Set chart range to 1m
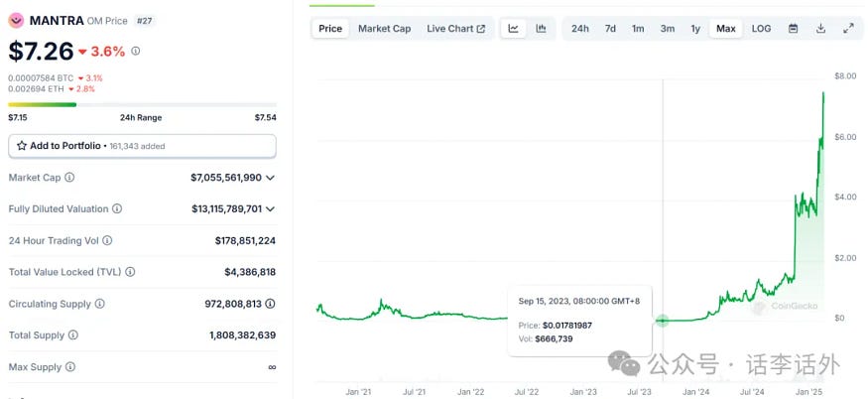Viewport: 868px width, 399px height. 638,29
